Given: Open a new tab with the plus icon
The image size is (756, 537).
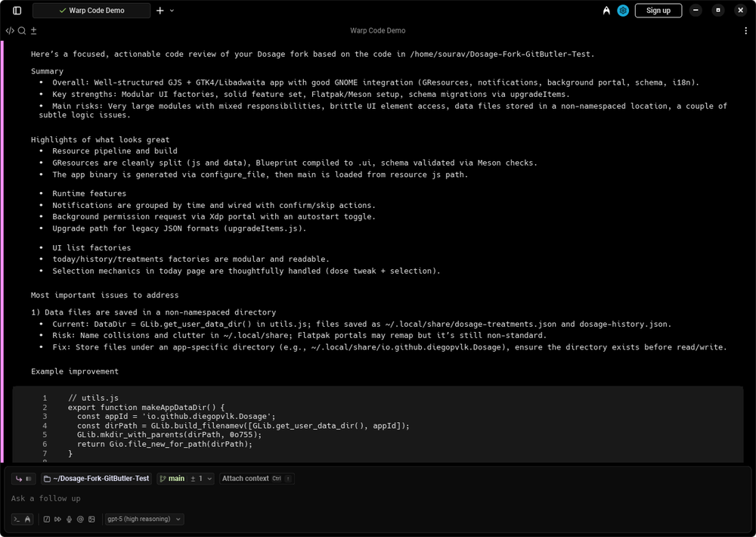Looking at the screenshot, I should coord(160,11).
